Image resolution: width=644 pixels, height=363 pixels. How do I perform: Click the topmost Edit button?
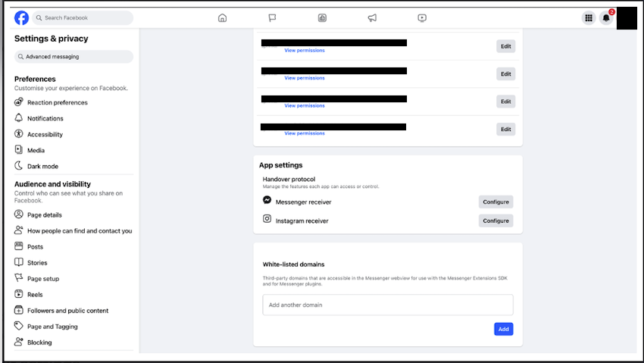pos(505,46)
